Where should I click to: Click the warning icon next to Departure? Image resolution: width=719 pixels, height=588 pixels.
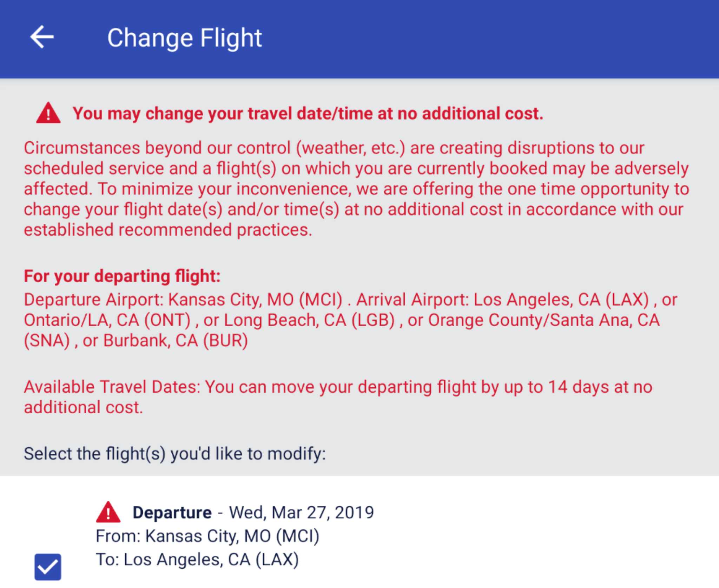[x=108, y=512]
